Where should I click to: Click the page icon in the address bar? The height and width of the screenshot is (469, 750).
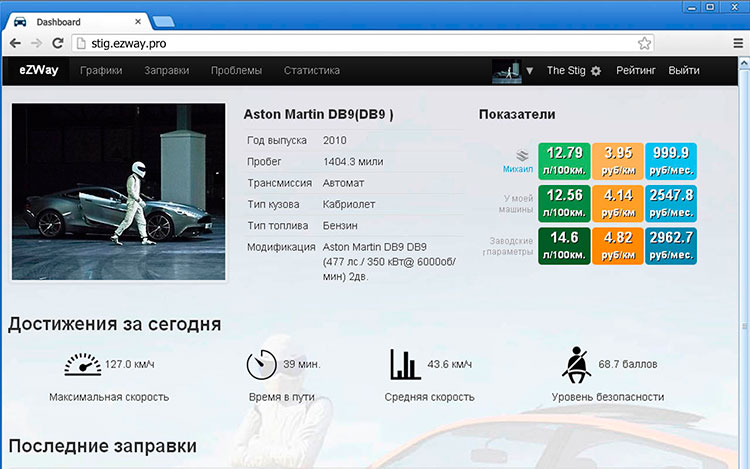pyautogui.click(x=81, y=44)
